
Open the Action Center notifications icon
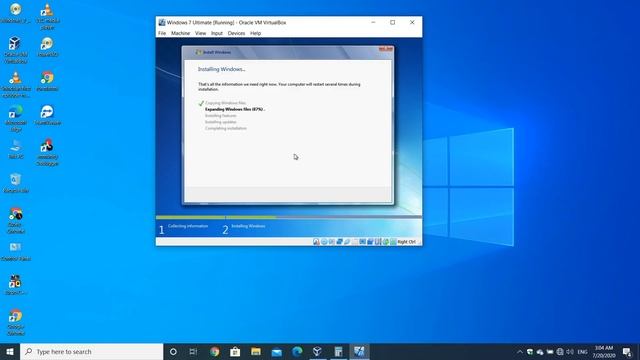tap(627, 352)
